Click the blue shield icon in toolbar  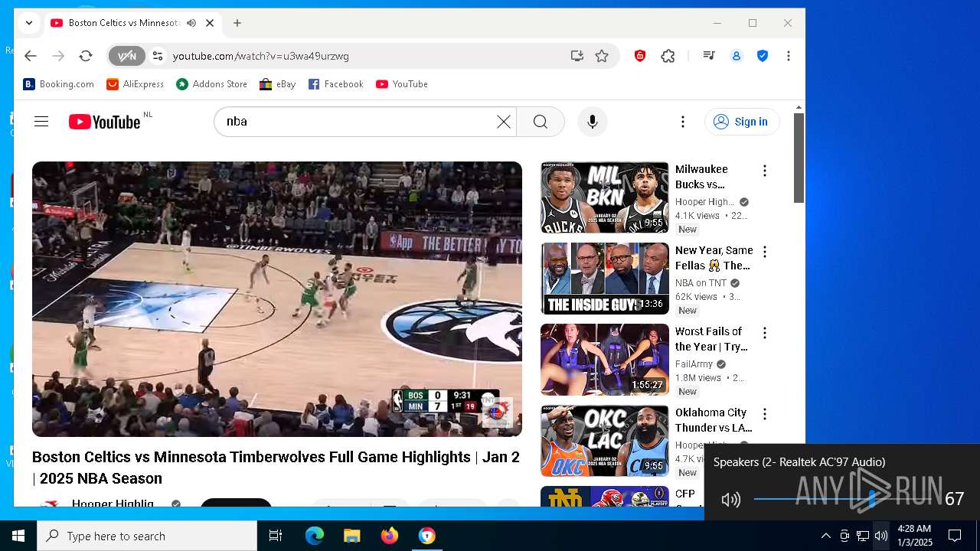pos(763,56)
